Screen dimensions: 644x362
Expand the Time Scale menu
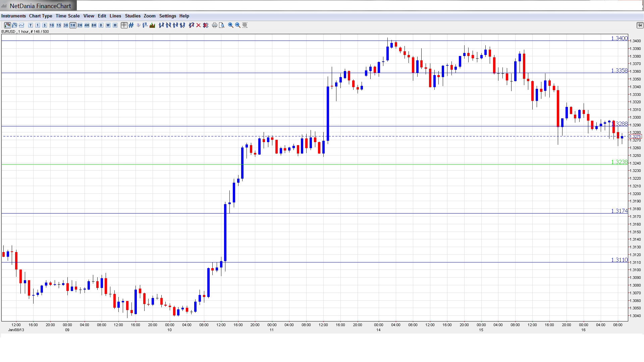67,16
